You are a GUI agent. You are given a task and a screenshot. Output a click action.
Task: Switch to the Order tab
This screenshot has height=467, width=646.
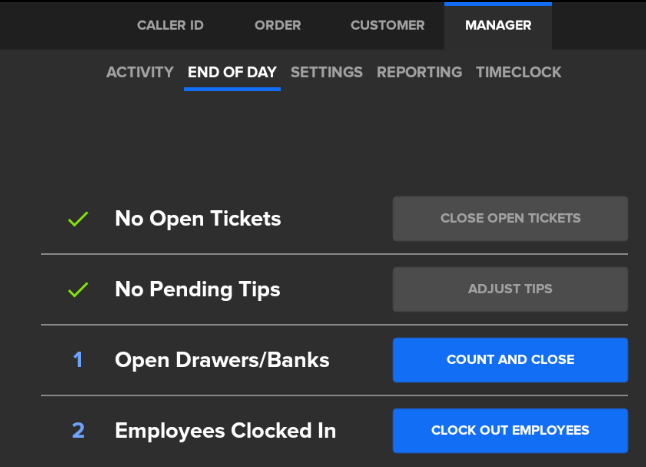278,25
